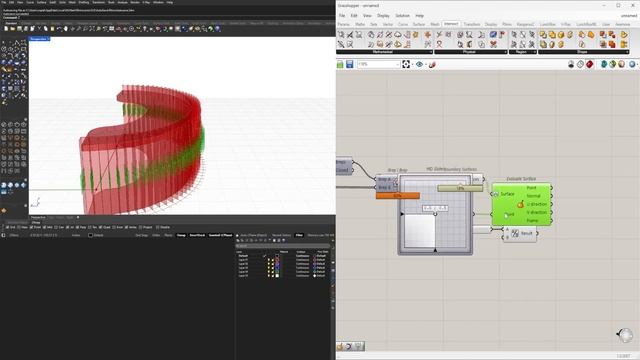
Task: Toggle the Near osnap checkbox
Action: pyautogui.click(x=19, y=227)
